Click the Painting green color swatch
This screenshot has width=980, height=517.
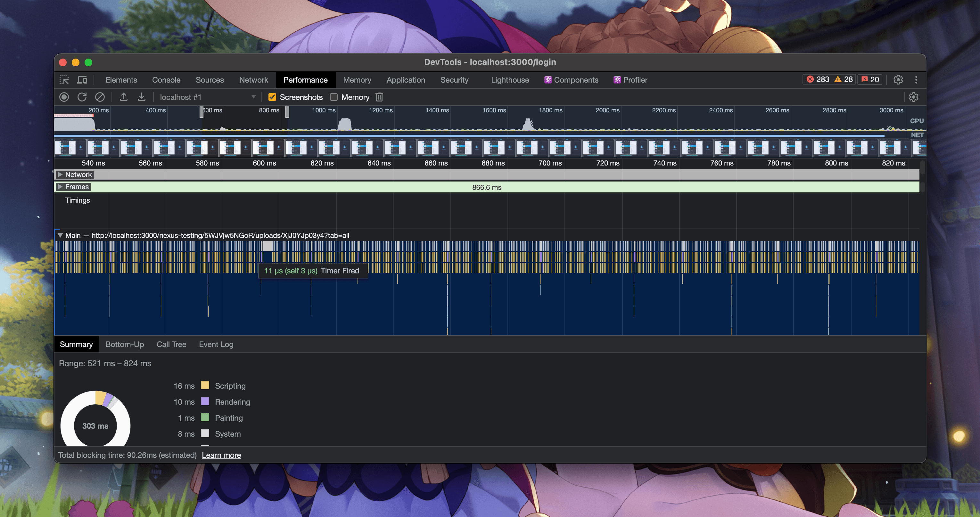pos(205,417)
